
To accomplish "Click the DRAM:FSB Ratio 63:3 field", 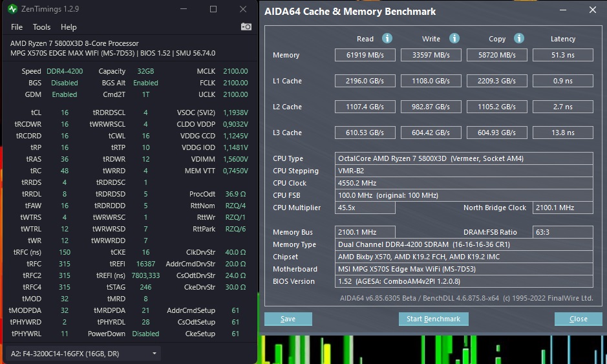I will [x=563, y=232].
